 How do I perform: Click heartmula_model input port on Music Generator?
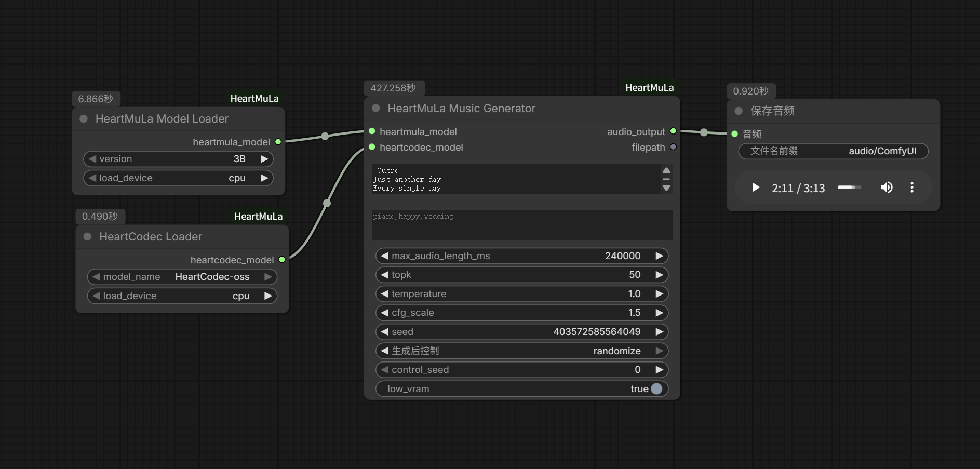(372, 131)
